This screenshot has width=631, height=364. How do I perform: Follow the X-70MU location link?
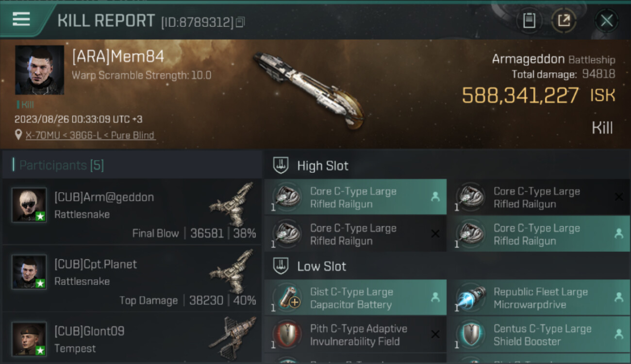tap(90, 135)
